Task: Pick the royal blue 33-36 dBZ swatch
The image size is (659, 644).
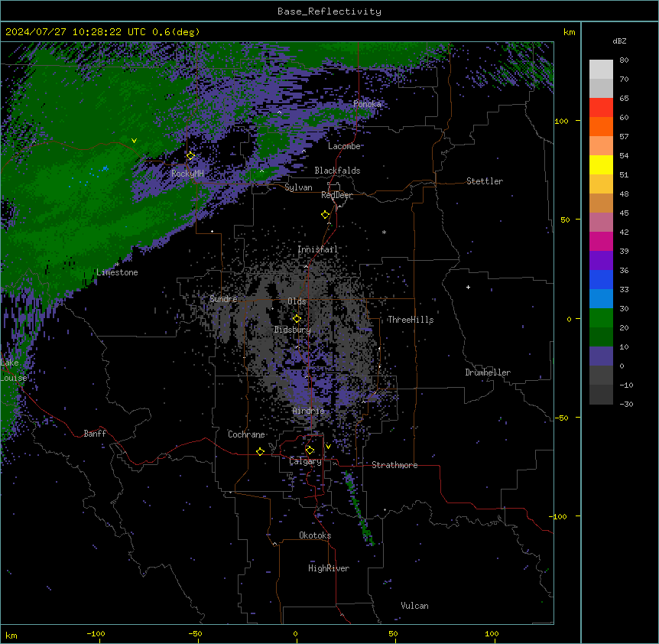Action: [x=601, y=279]
